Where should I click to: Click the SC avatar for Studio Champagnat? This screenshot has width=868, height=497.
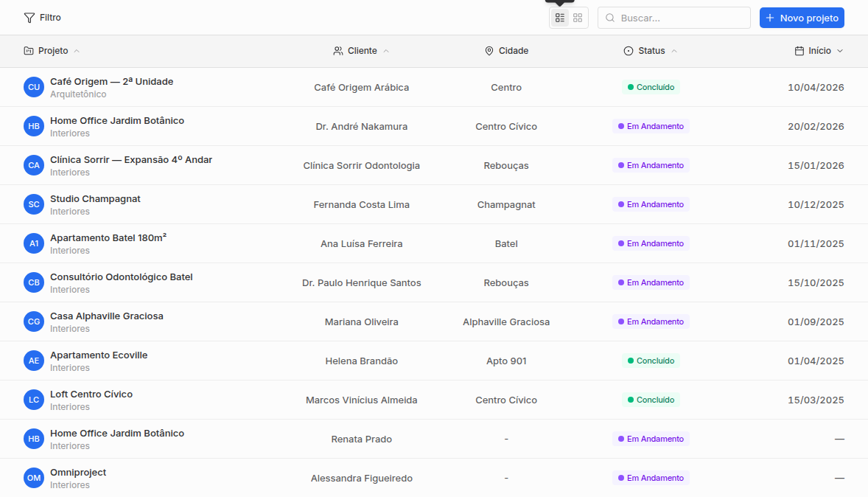[34, 204]
